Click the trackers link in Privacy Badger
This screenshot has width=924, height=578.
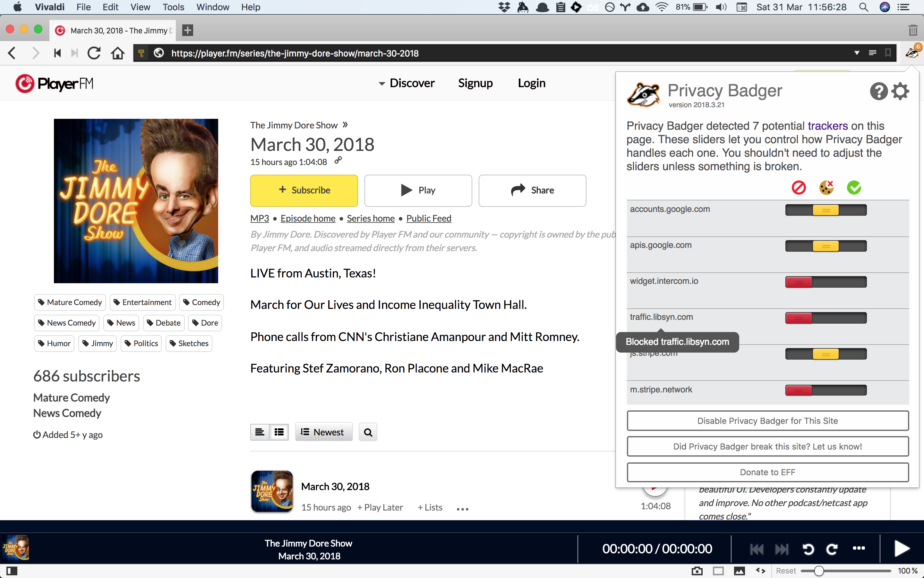coord(827,126)
